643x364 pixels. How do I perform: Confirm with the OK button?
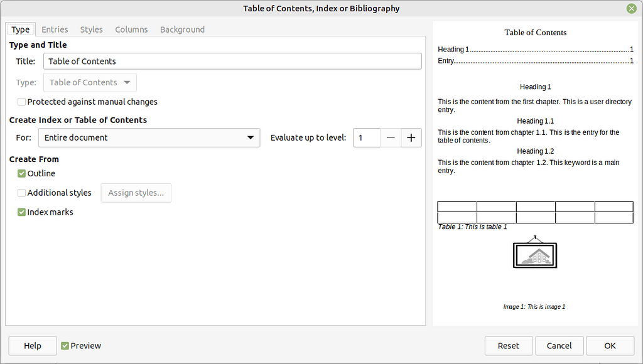[609, 345]
